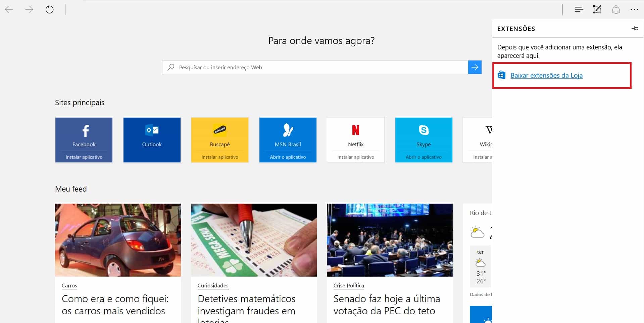Image resolution: width=644 pixels, height=323 pixels.
Task: Click the Carros category link
Action: (x=69, y=285)
